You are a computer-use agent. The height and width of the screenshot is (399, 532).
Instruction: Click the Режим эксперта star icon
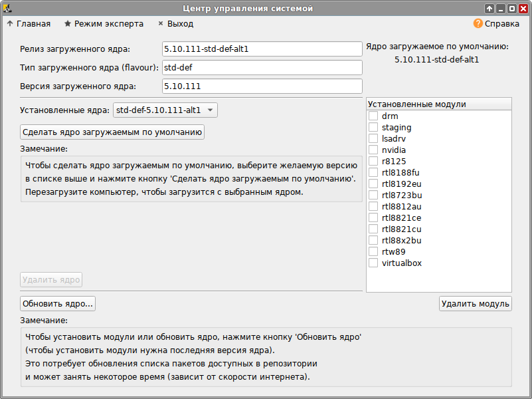point(68,23)
